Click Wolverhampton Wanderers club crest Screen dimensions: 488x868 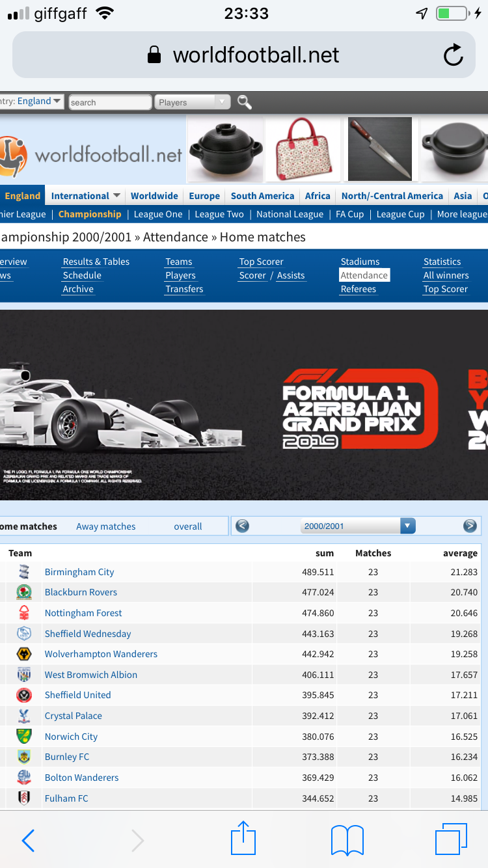pos(24,654)
